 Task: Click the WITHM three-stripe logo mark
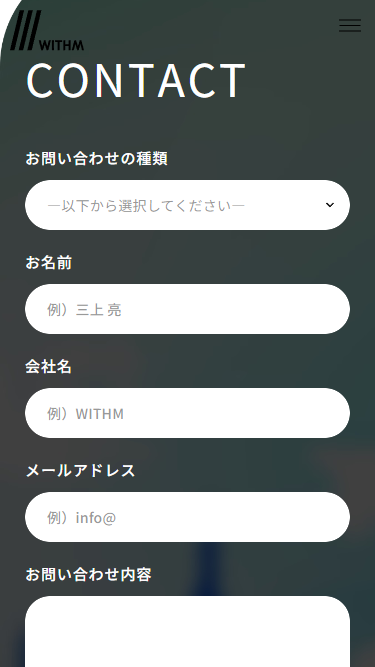[26, 30]
